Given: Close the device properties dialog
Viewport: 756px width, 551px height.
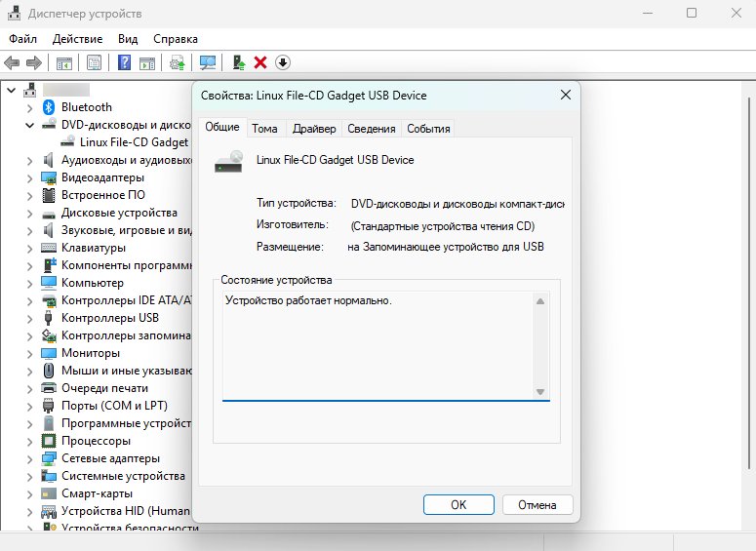Looking at the screenshot, I should click(x=566, y=95).
